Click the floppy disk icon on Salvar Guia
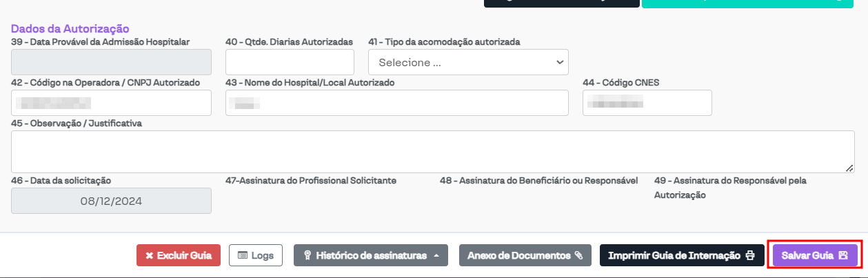 842,255
